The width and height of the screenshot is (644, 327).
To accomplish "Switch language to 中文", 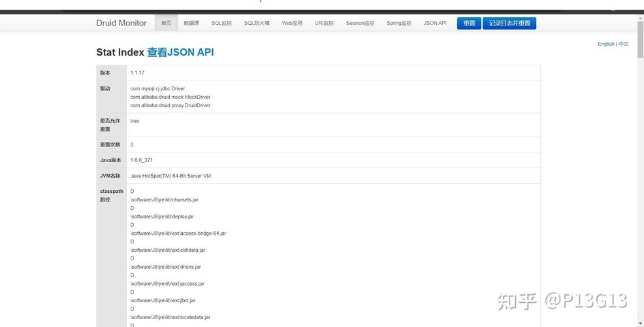I will point(624,44).
